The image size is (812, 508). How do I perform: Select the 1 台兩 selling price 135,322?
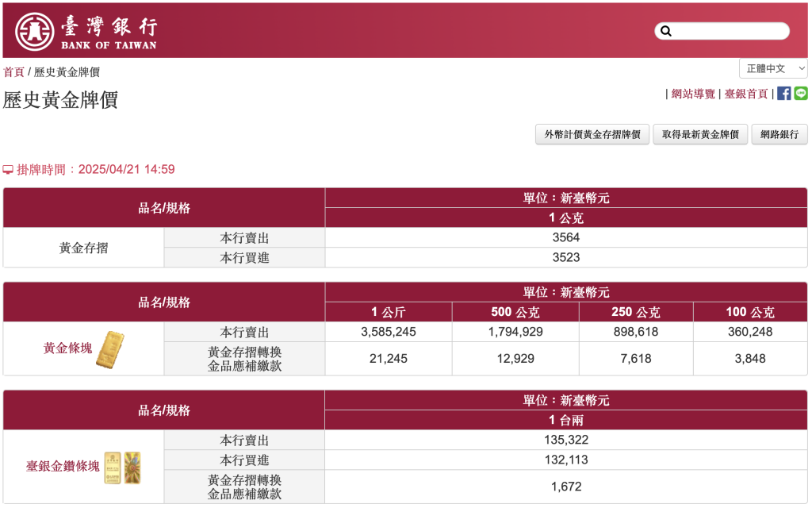coord(566,440)
